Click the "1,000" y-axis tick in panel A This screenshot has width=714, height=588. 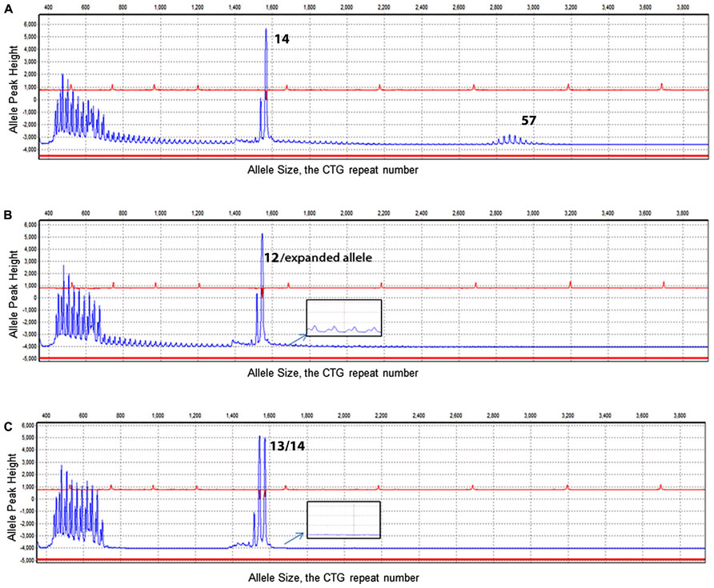tap(30, 87)
